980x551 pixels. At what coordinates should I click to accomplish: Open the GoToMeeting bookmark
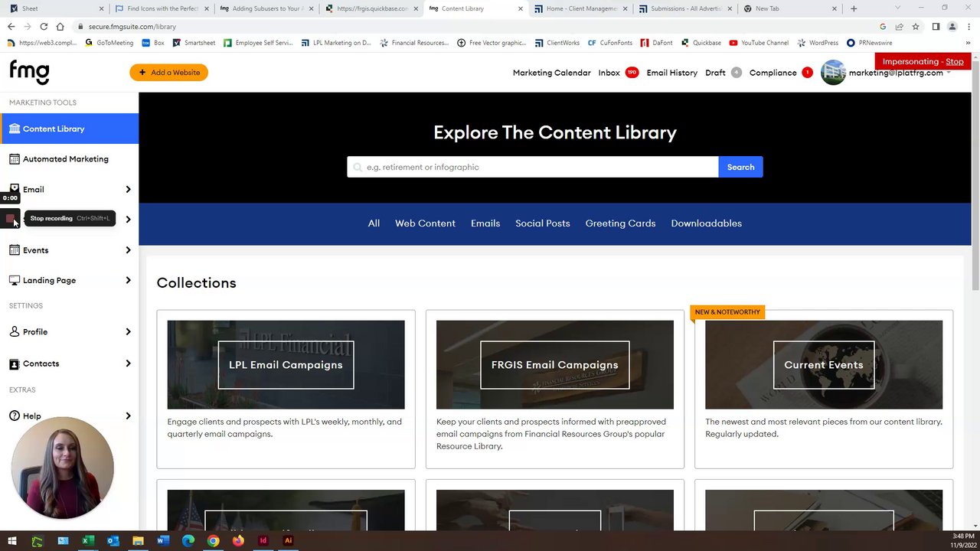coord(109,43)
